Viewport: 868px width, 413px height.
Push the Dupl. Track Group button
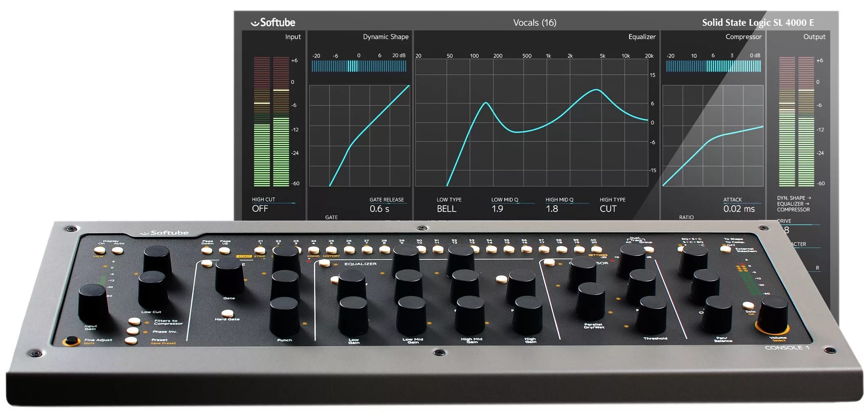(649, 249)
